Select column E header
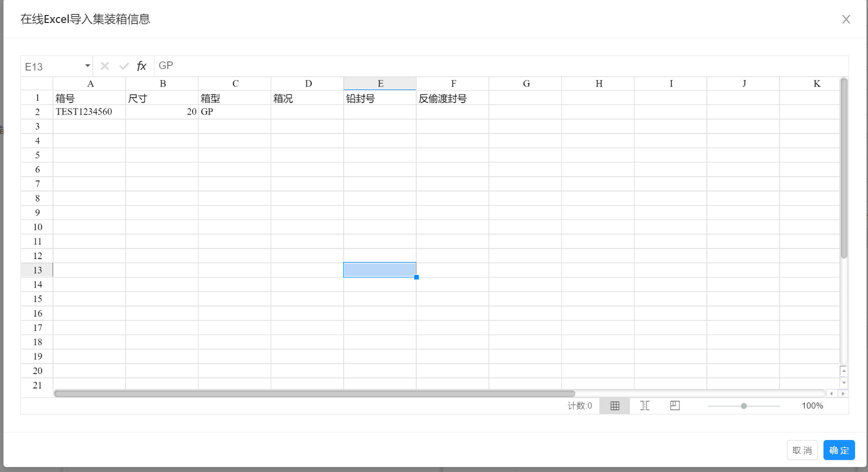 pos(380,83)
